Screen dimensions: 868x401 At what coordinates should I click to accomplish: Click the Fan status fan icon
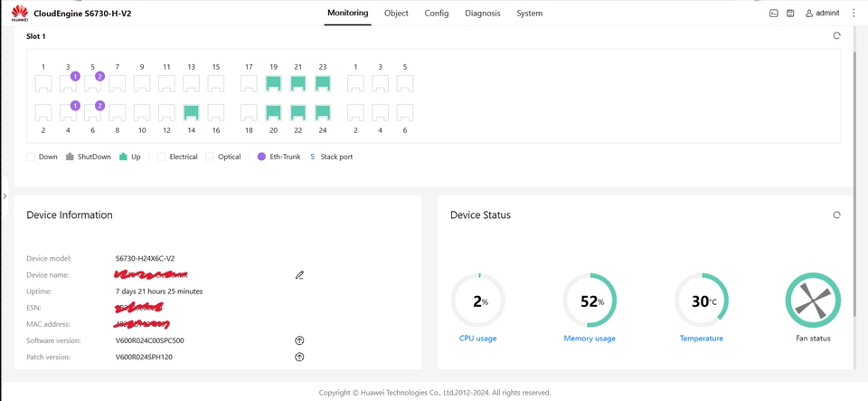pos(813,301)
